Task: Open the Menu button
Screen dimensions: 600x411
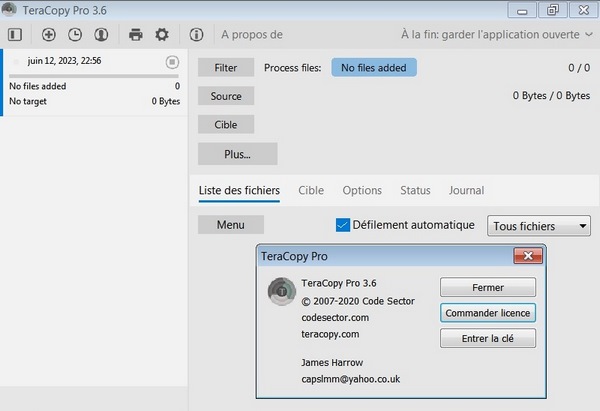Action: 231,225
